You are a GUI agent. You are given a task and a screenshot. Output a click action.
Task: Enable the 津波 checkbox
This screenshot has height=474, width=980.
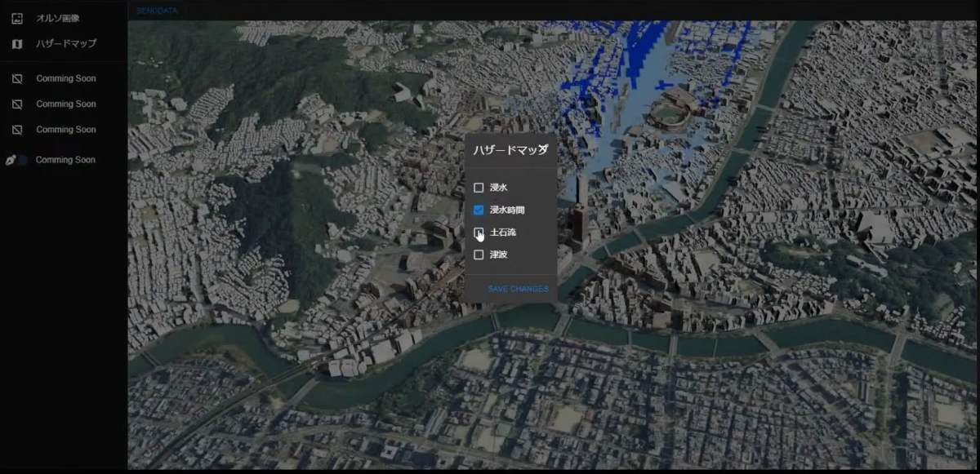479,255
